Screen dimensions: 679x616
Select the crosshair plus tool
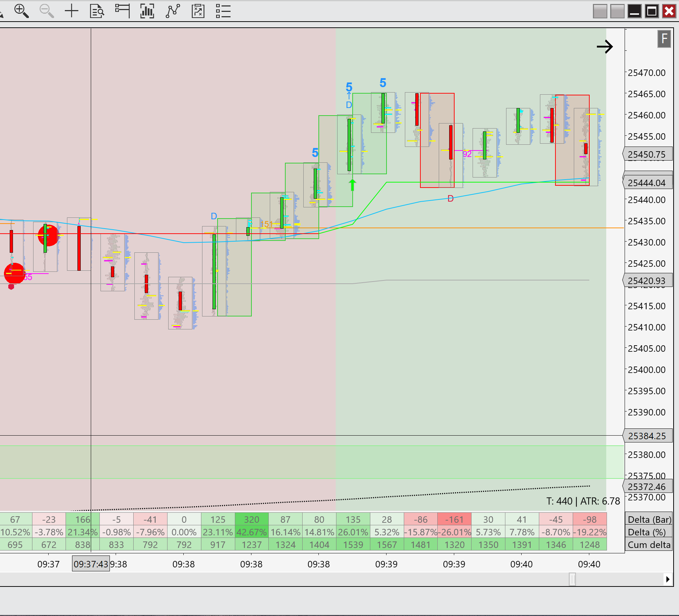coord(72,11)
